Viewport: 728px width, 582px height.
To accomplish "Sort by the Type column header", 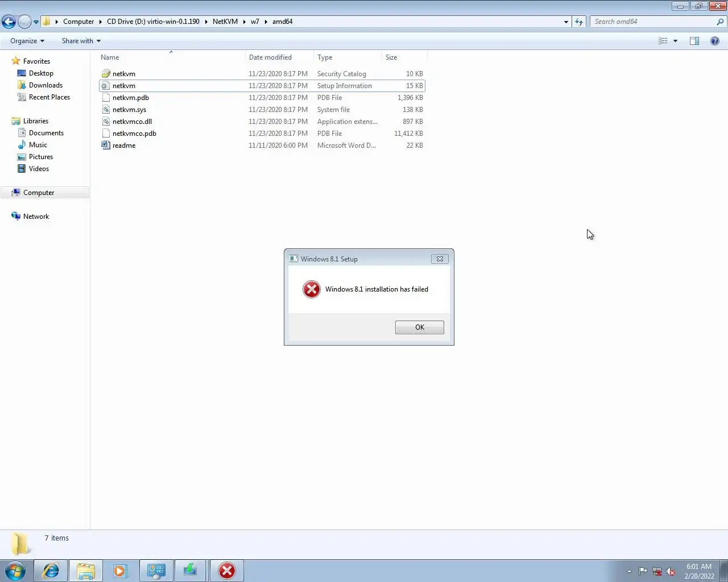I will [x=348, y=57].
